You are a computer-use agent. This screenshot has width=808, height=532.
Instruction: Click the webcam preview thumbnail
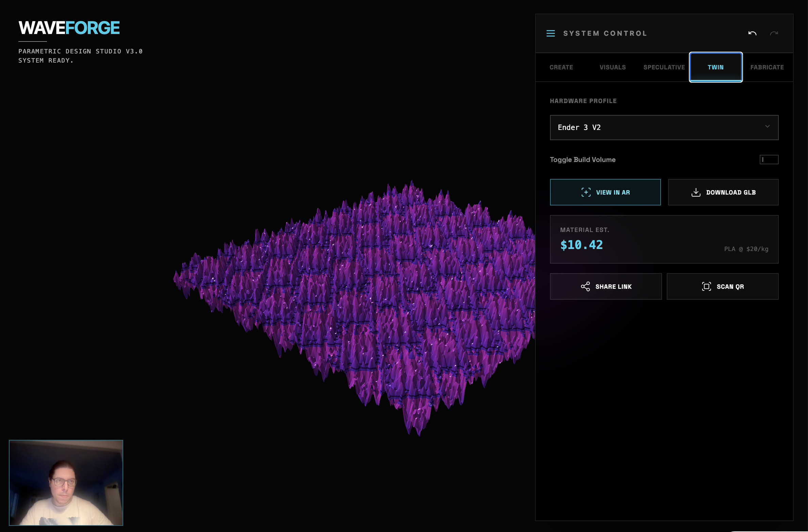[x=66, y=482]
